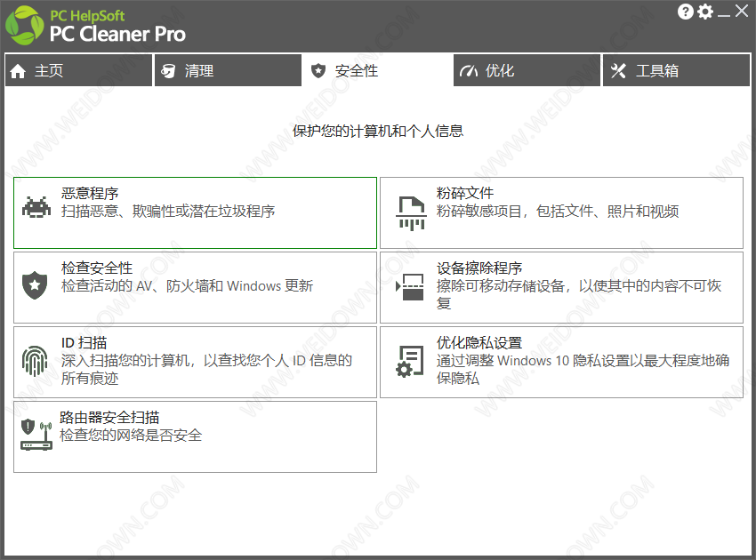The width and height of the screenshot is (756, 560).
Task: Open 优化隐私设置 by its description text
Action: [x=583, y=369]
